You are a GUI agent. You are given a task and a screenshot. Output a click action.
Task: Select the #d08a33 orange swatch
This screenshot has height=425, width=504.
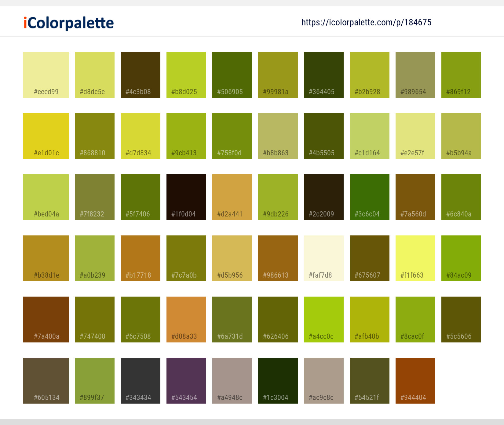pyautogui.click(x=186, y=320)
